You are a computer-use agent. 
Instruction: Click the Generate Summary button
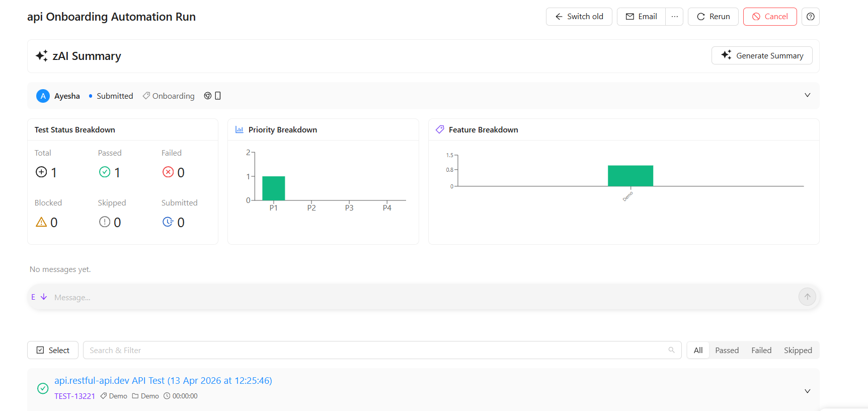pyautogui.click(x=761, y=55)
